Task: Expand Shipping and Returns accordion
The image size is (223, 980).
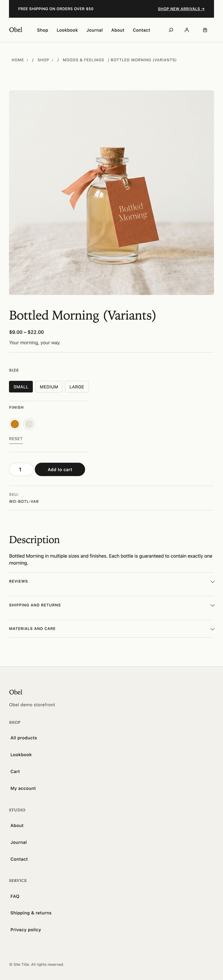Action: (x=111, y=605)
